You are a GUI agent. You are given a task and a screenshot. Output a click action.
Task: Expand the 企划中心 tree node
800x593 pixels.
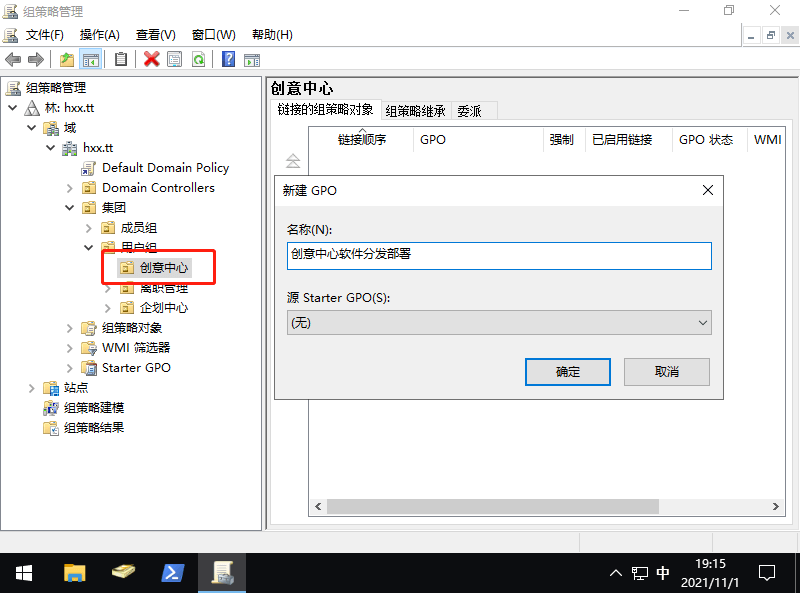107,308
